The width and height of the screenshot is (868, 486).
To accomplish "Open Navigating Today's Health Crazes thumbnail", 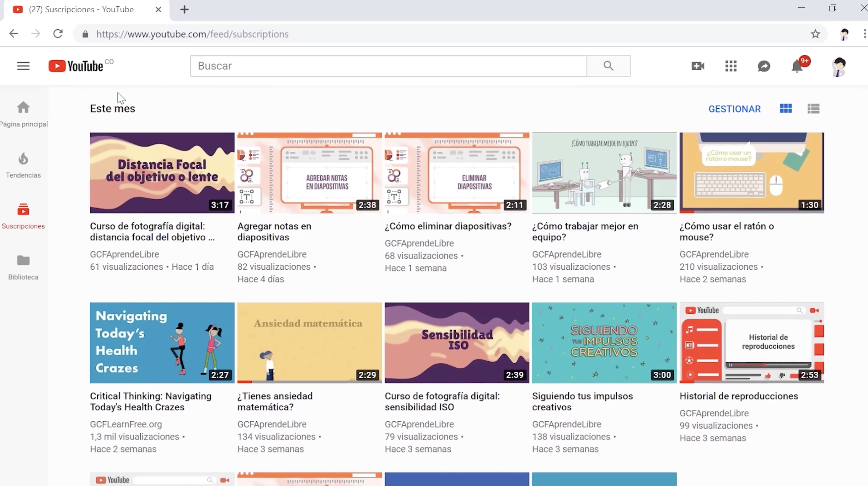I will pyautogui.click(x=162, y=343).
